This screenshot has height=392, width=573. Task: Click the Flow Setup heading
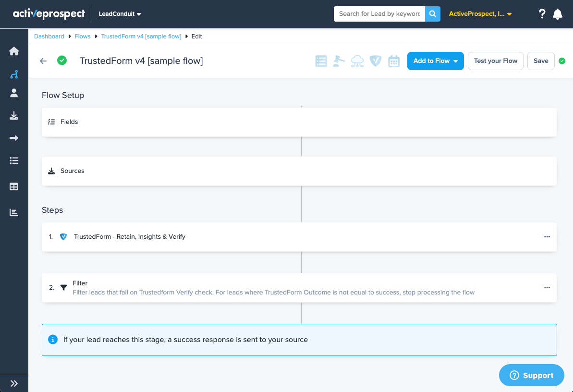[63, 96]
